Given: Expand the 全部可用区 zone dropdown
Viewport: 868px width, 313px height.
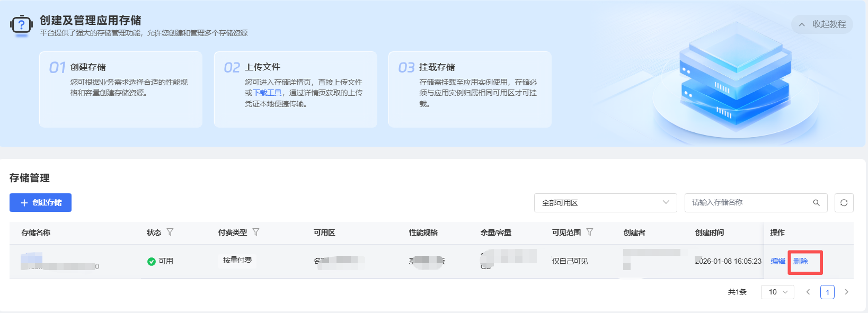Looking at the screenshot, I should pyautogui.click(x=605, y=203).
